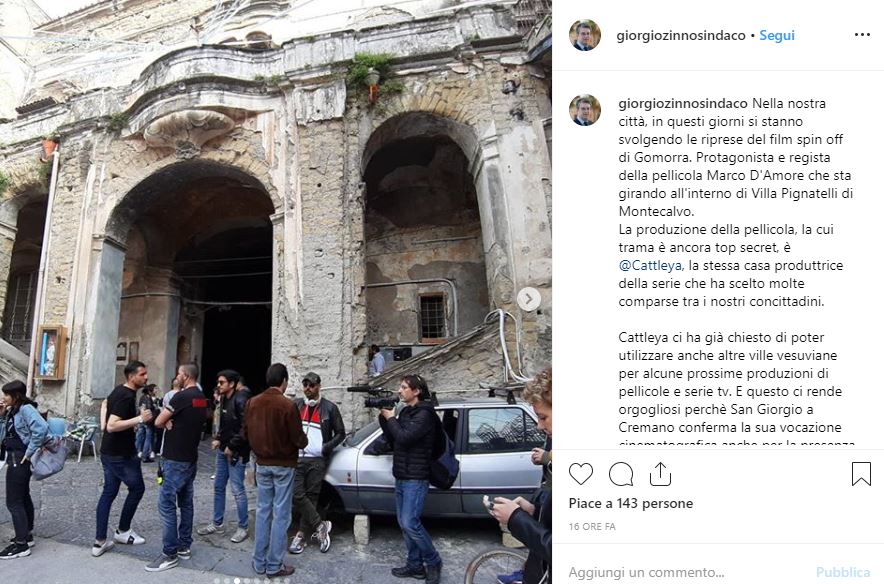Open username link in the caption

coord(683,104)
